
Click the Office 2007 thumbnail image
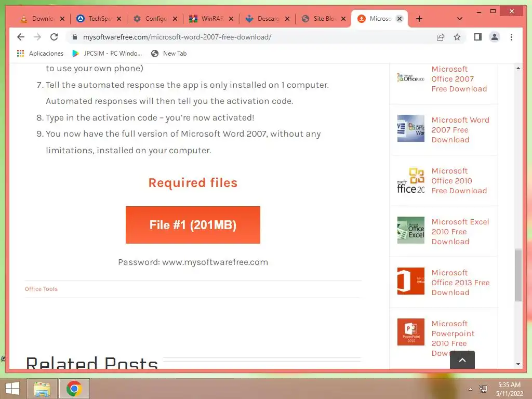411,78
